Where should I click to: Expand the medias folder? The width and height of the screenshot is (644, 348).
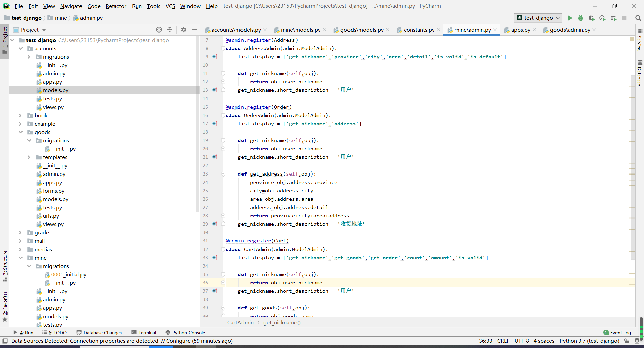tap(21, 249)
